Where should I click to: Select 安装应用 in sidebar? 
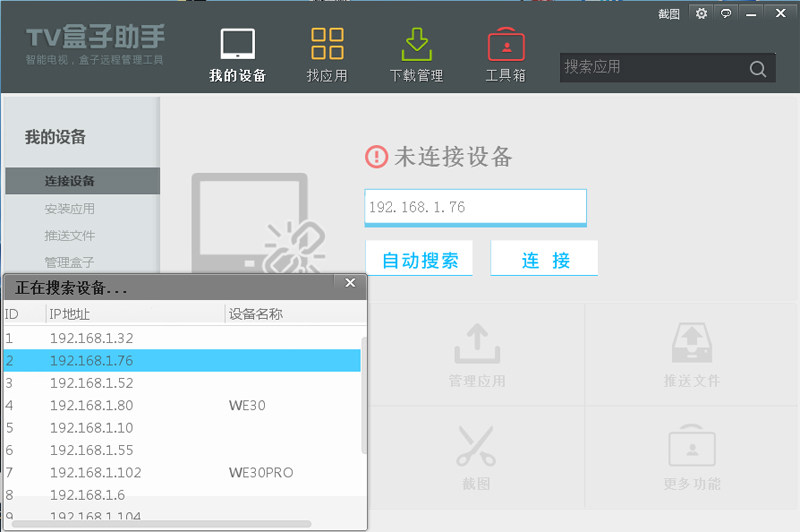click(70, 209)
